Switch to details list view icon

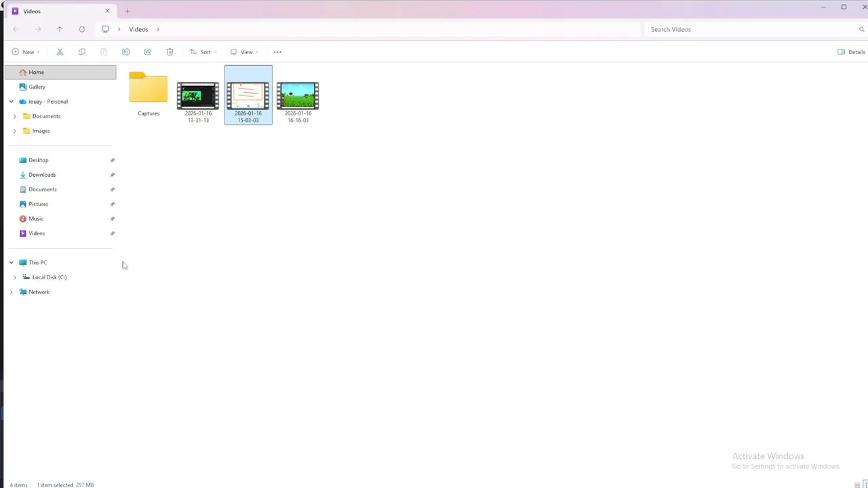tap(857, 485)
